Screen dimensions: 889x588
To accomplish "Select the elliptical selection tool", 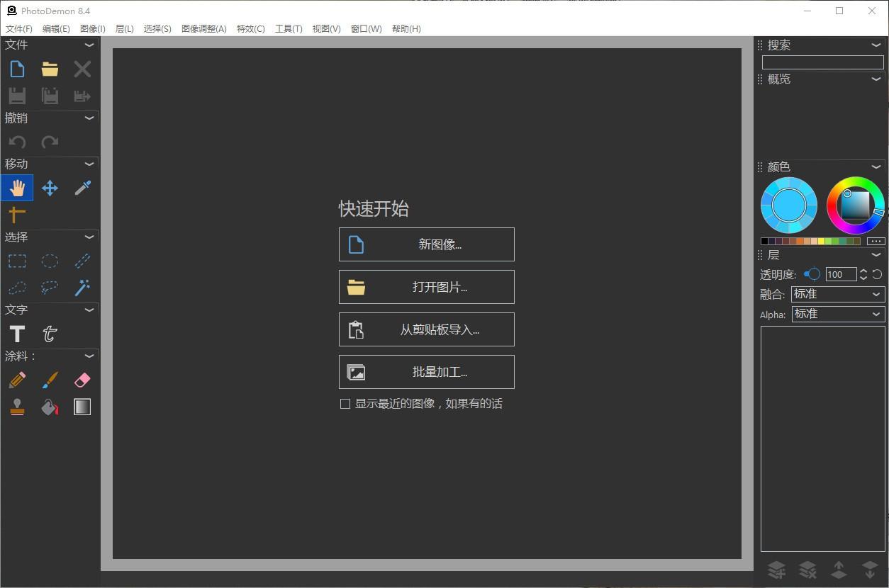I will click(50, 261).
